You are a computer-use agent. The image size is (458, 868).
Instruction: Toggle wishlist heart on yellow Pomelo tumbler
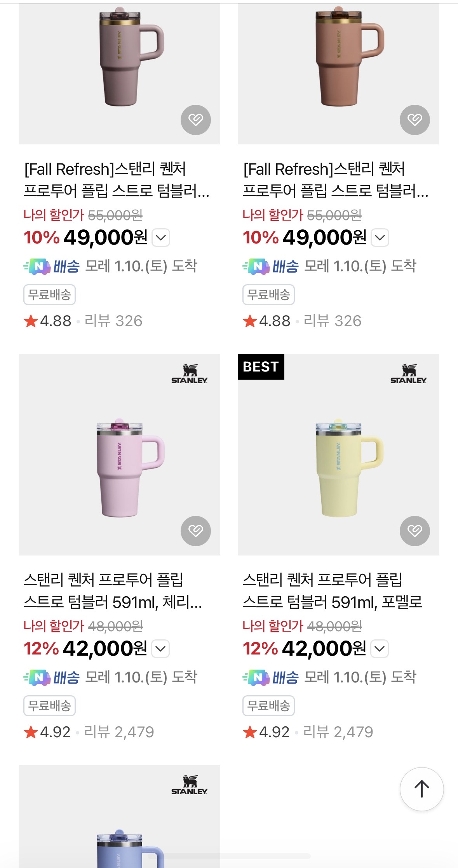[x=414, y=531]
